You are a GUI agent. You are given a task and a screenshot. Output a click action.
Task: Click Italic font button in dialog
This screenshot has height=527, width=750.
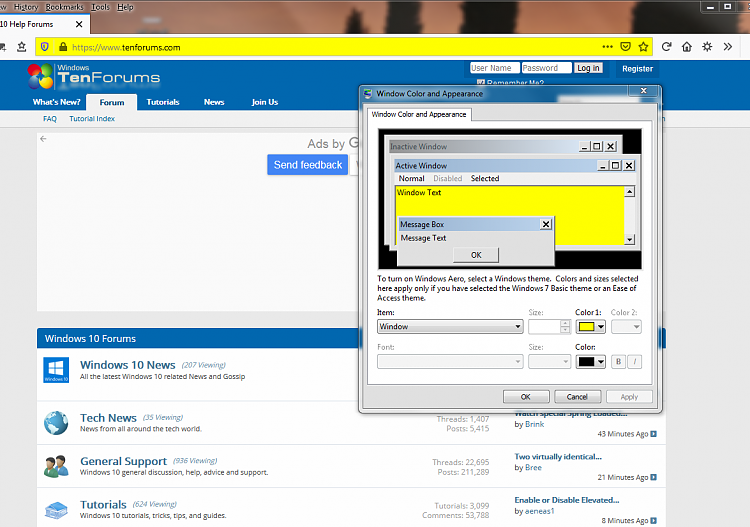tap(634, 362)
